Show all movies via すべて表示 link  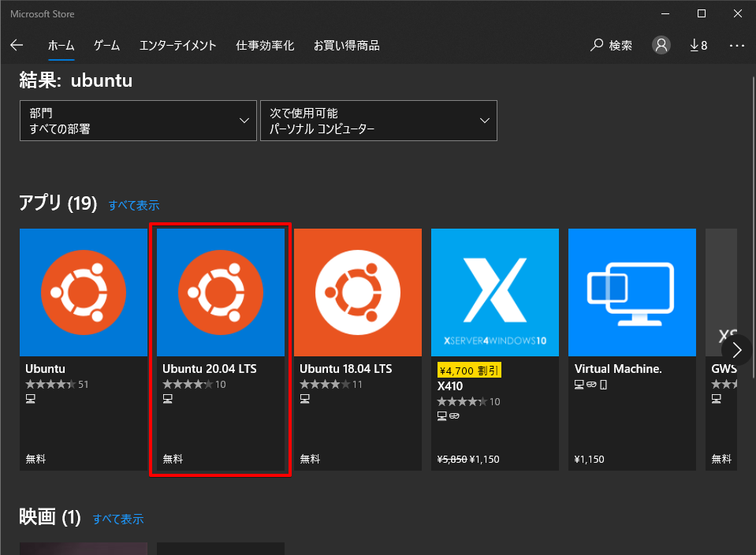point(118,520)
